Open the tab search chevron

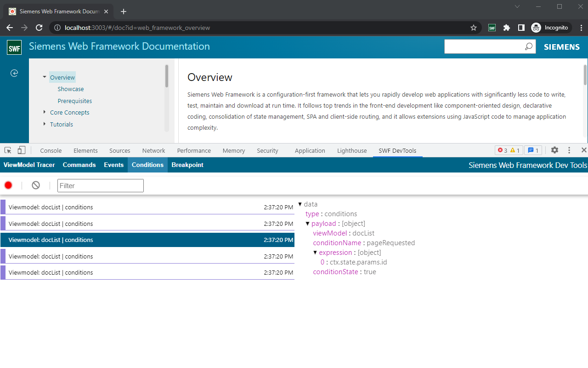point(517,6)
